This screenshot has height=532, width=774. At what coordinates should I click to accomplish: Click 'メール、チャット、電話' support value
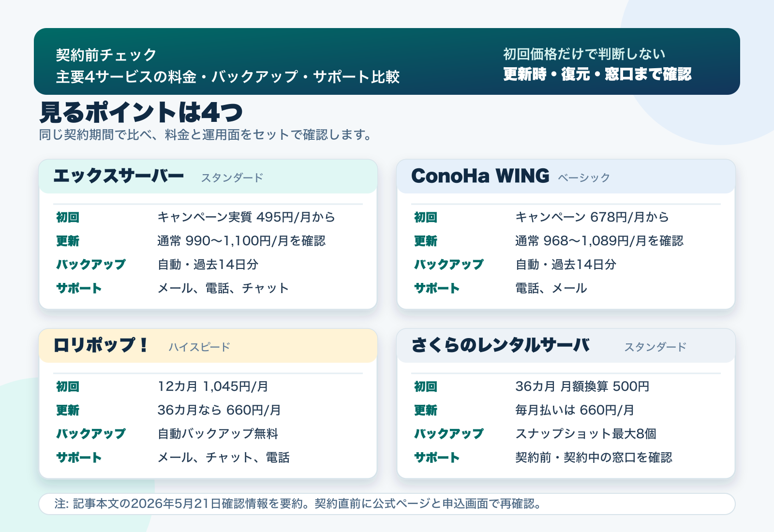[x=223, y=458]
